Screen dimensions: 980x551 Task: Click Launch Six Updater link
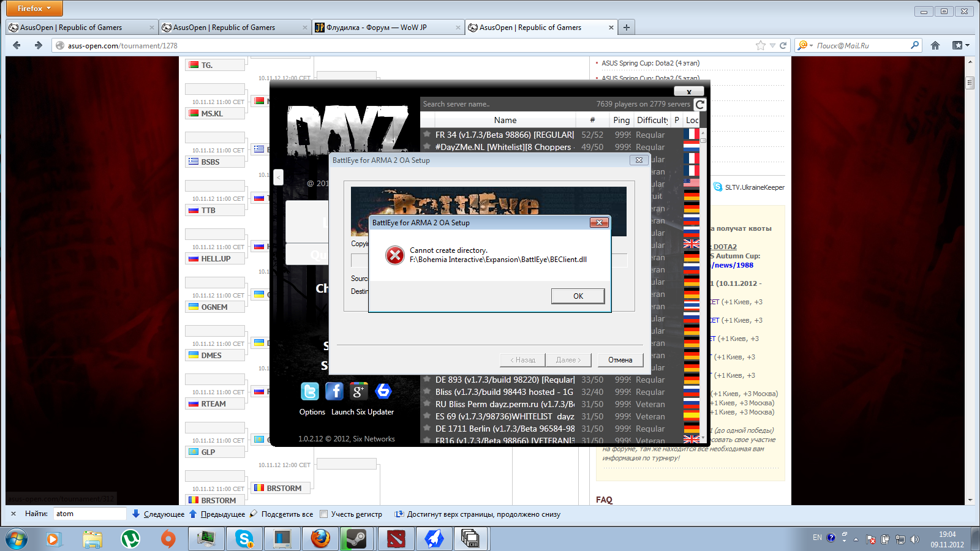[362, 412]
